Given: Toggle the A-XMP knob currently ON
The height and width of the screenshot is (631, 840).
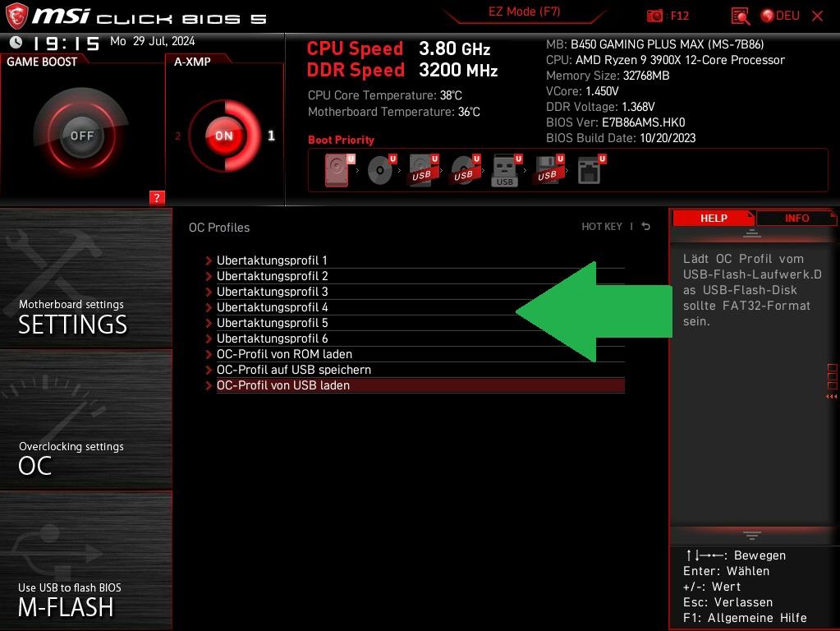Looking at the screenshot, I should point(224,136).
